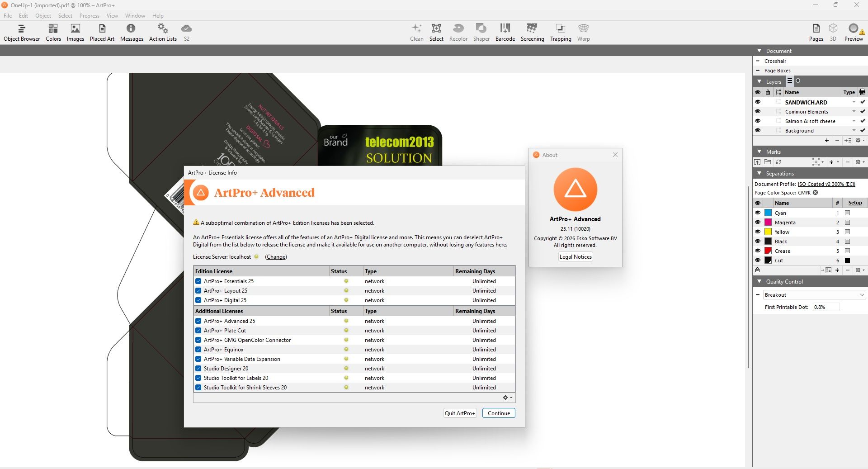The width and height of the screenshot is (868, 469).
Task: Select the Clean tool
Action: point(417,33)
